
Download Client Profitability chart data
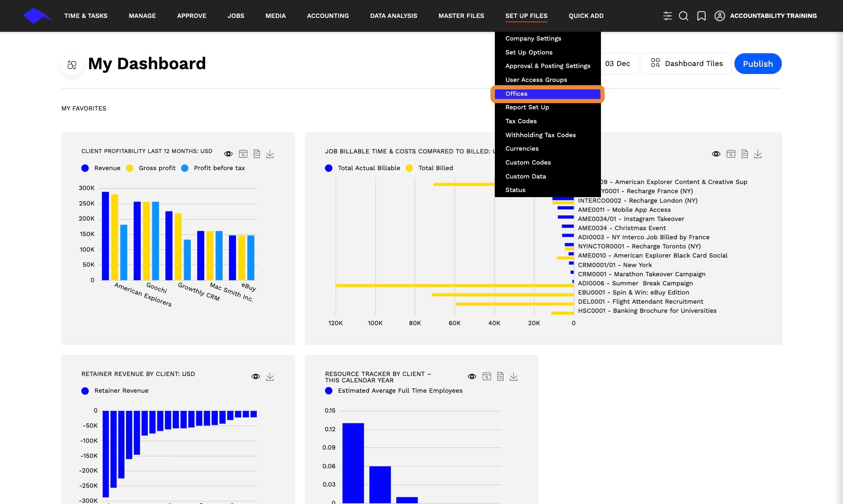click(x=270, y=154)
